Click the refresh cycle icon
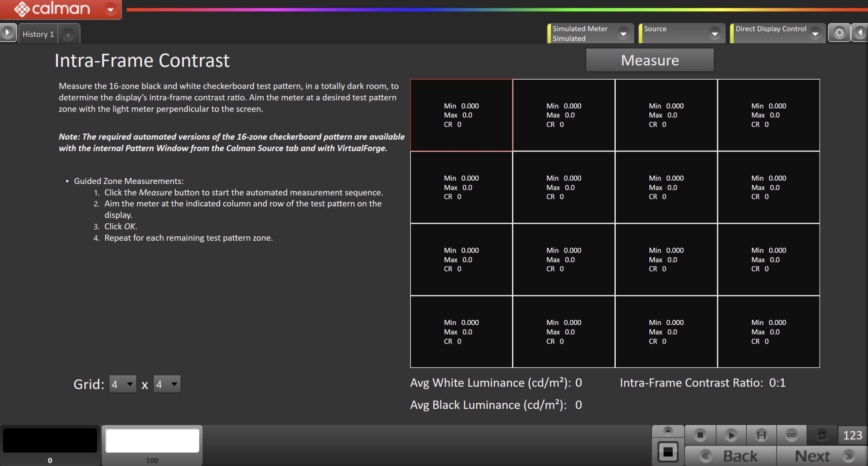Screen dimensions: 868x466 [822, 435]
